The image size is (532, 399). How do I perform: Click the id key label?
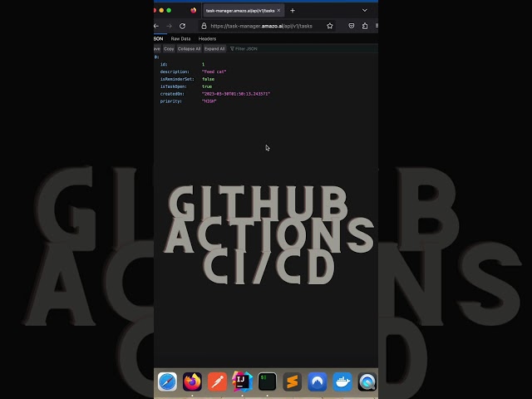[x=164, y=65]
